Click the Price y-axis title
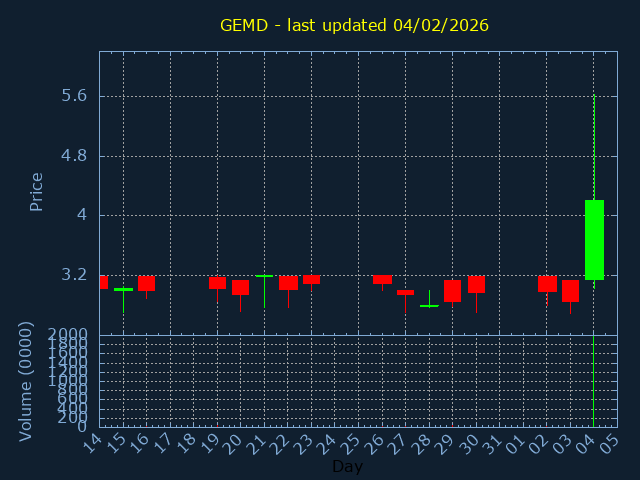This screenshot has height=480, width=640. pos(37,191)
